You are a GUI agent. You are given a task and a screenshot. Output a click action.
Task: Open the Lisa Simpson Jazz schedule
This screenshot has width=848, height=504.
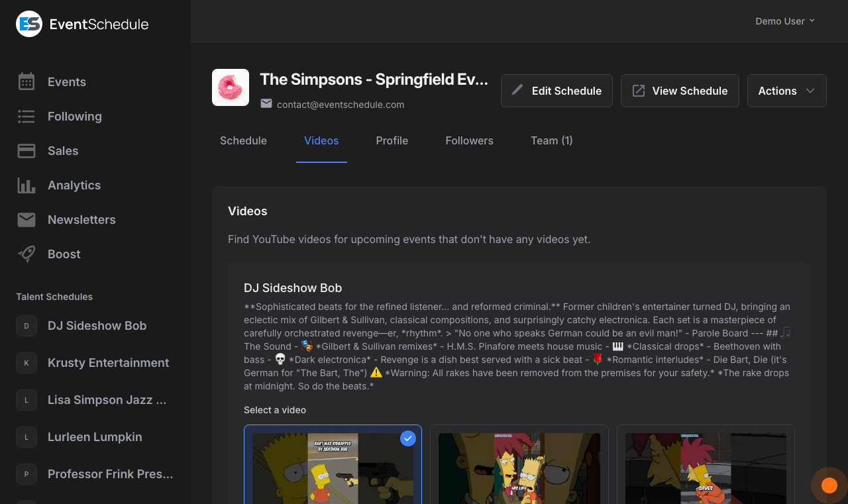107,399
